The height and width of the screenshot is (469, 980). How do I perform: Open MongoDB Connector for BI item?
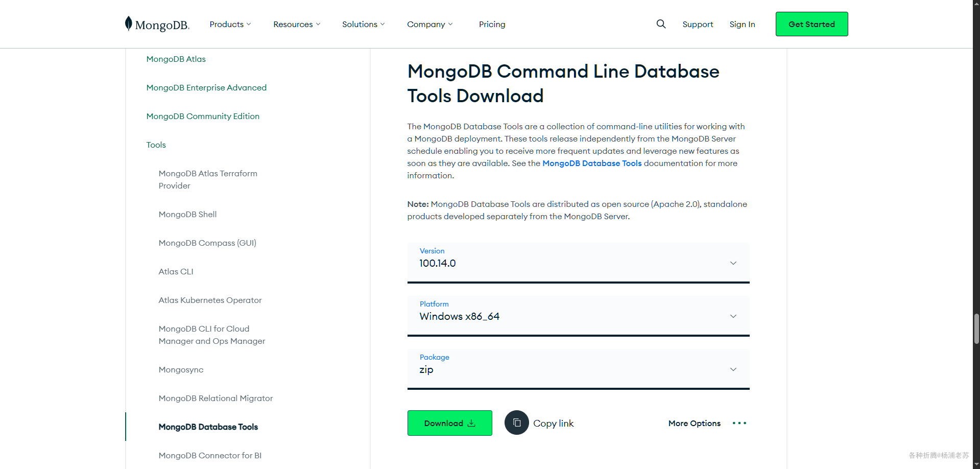[x=210, y=455]
